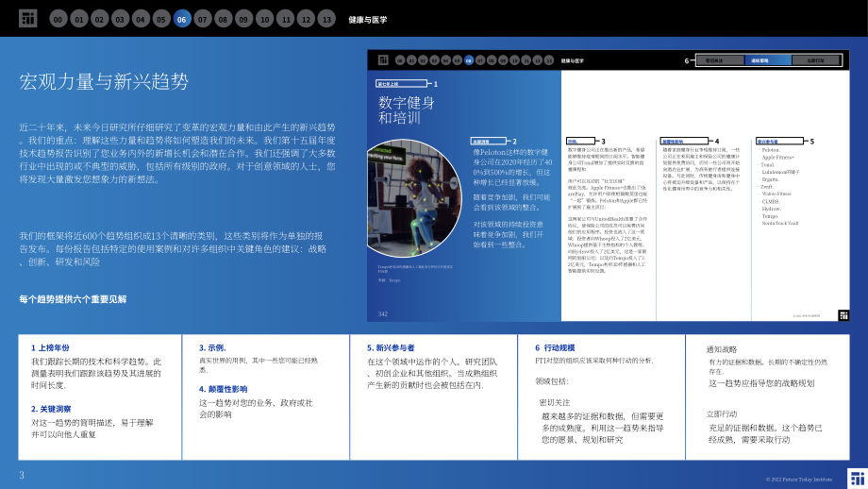Click the 宏观力量与新兴趋势 heading
Viewport: 868px width, 489px height.
[104, 81]
